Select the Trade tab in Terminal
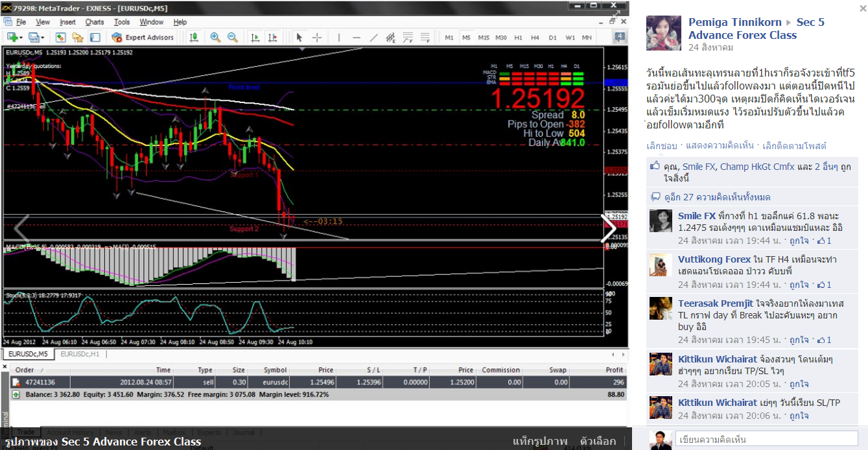This screenshot has height=450, width=868. (x=26, y=432)
